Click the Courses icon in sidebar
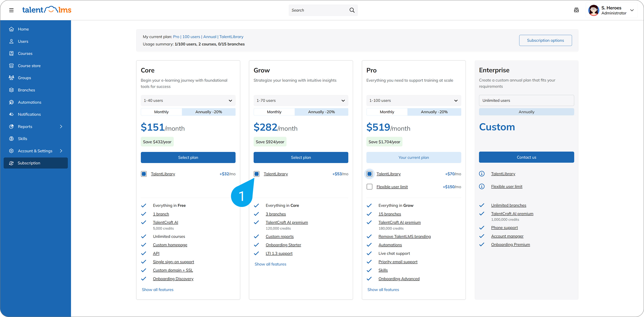Image resolution: width=644 pixels, height=317 pixels. (x=11, y=53)
